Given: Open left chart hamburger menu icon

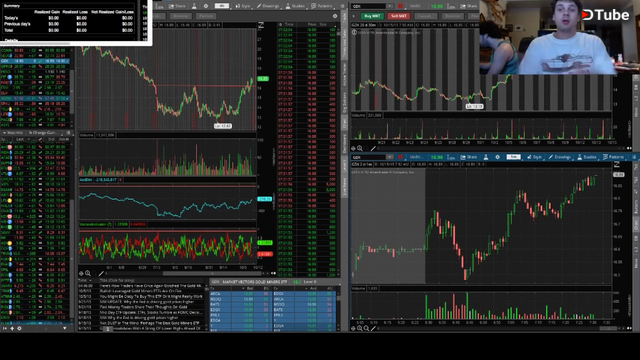Looking at the screenshot, I should 343,6.
